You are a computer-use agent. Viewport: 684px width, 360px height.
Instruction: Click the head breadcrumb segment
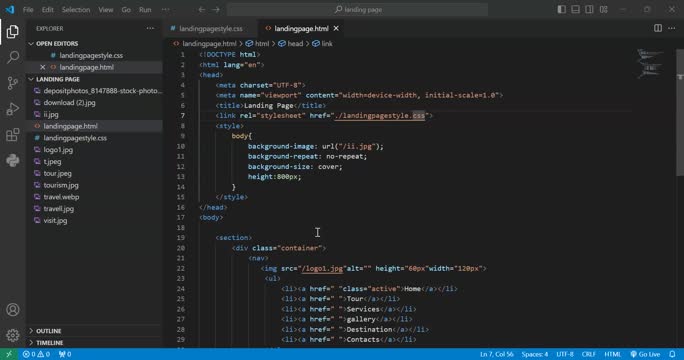point(291,44)
